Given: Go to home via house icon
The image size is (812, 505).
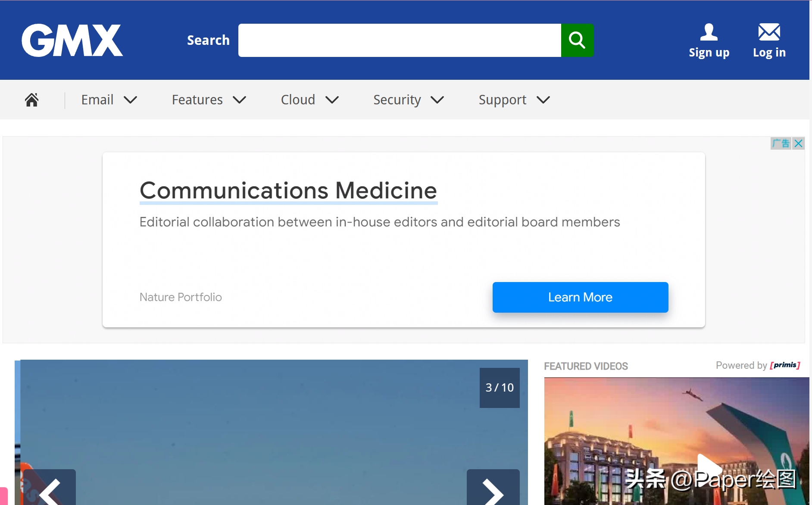Looking at the screenshot, I should pyautogui.click(x=32, y=100).
